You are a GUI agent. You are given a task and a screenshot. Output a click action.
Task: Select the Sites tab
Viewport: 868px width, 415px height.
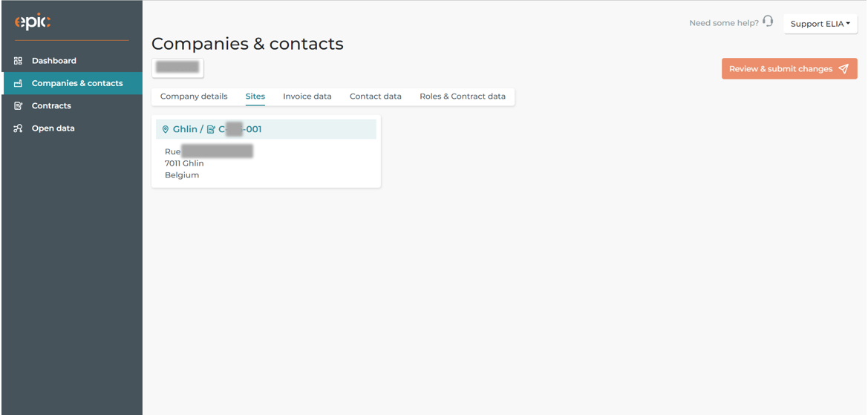pos(255,97)
